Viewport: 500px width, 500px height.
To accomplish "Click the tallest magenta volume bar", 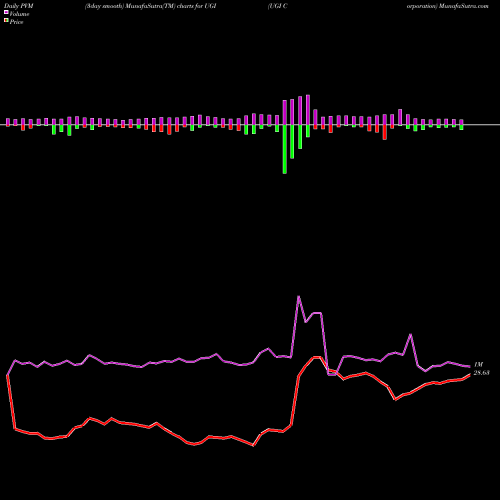I will (308, 110).
